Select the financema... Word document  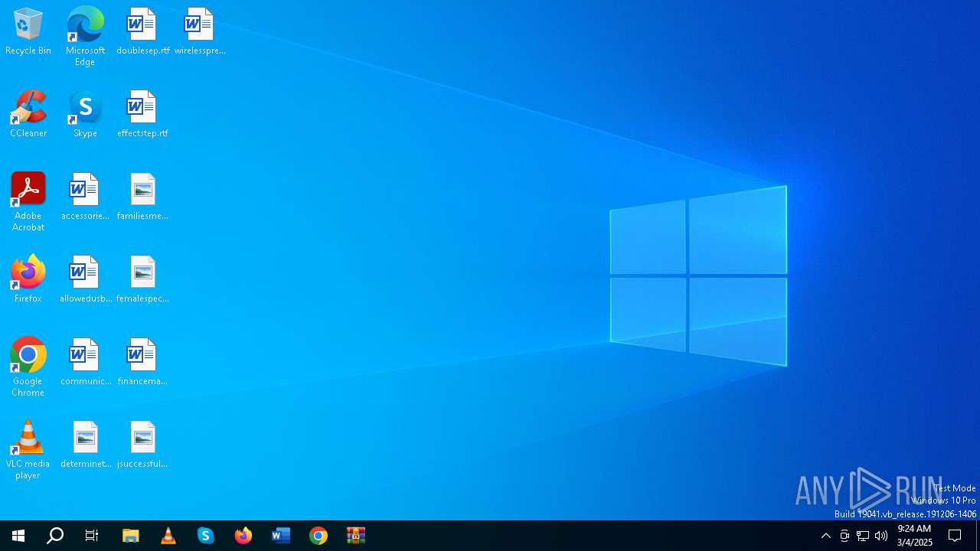tap(142, 362)
